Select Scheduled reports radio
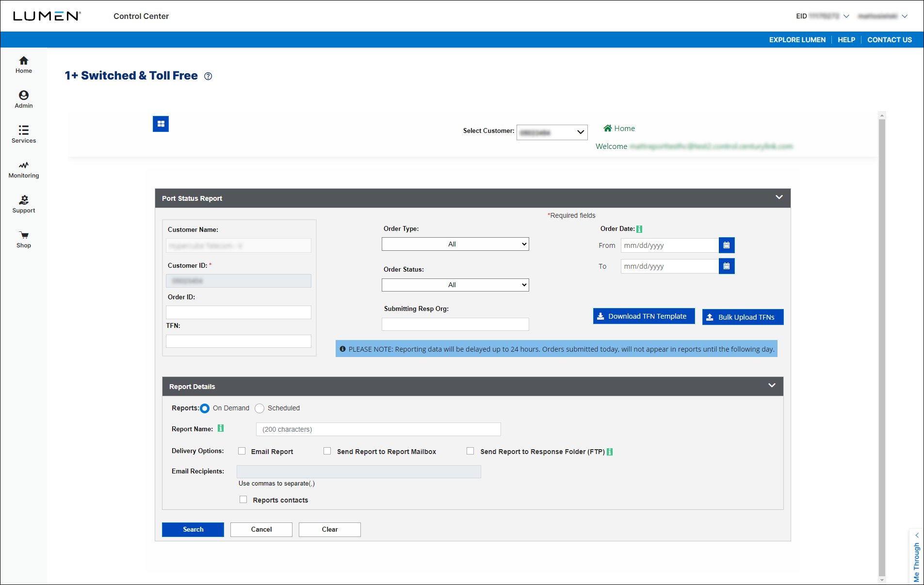The height and width of the screenshot is (585, 924). click(x=259, y=408)
